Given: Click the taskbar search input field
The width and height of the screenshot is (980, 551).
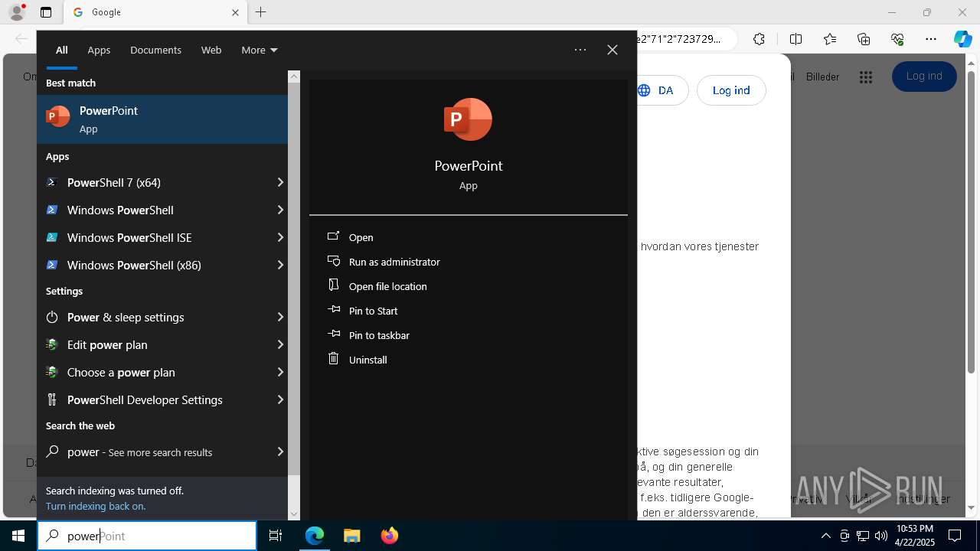Looking at the screenshot, I should click(x=147, y=536).
